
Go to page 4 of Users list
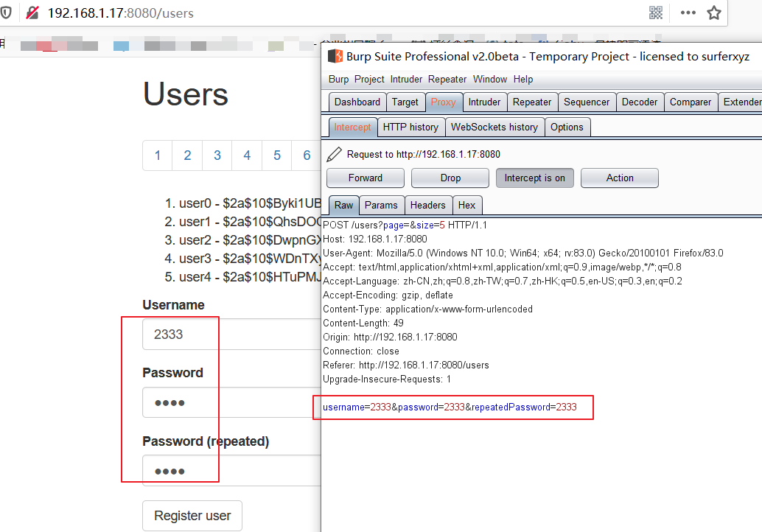[x=247, y=155]
